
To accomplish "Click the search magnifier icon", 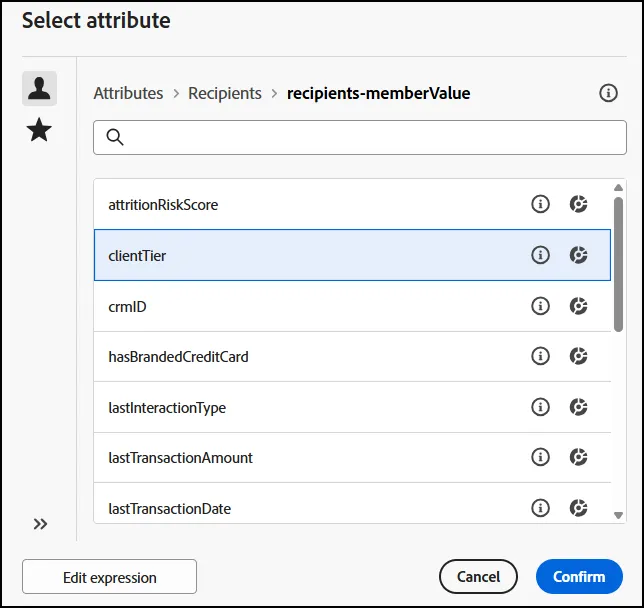I will (x=115, y=137).
